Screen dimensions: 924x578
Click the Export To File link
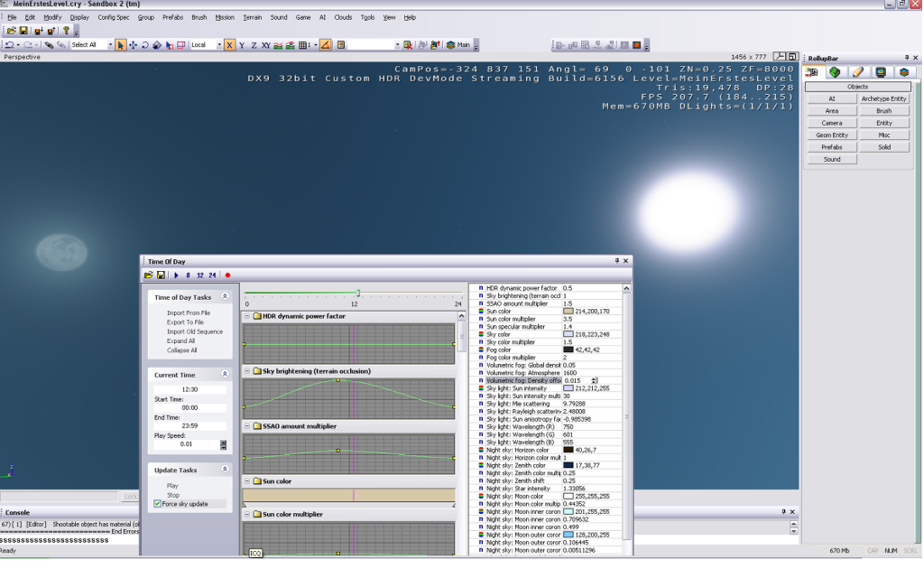[x=185, y=322]
